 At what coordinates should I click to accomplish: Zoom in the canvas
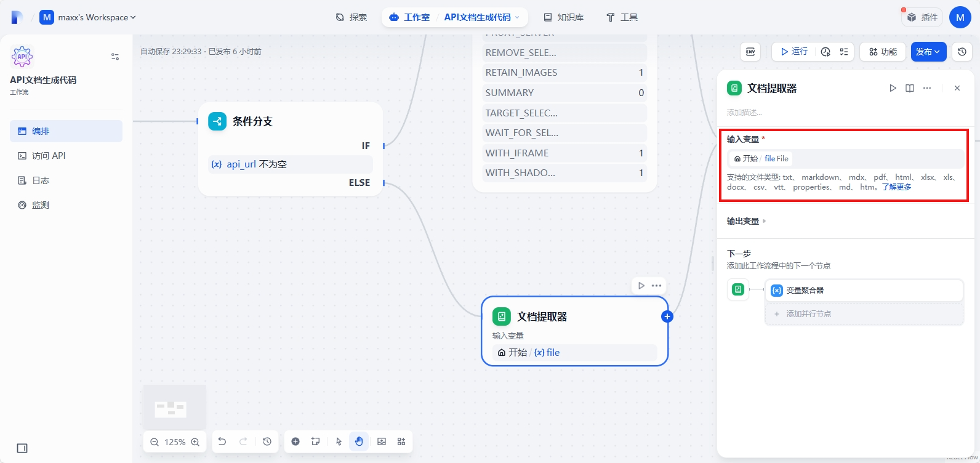coord(195,442)
